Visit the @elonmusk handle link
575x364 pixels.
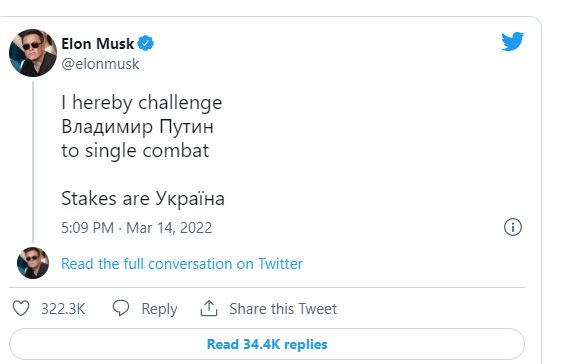point(100,64)
